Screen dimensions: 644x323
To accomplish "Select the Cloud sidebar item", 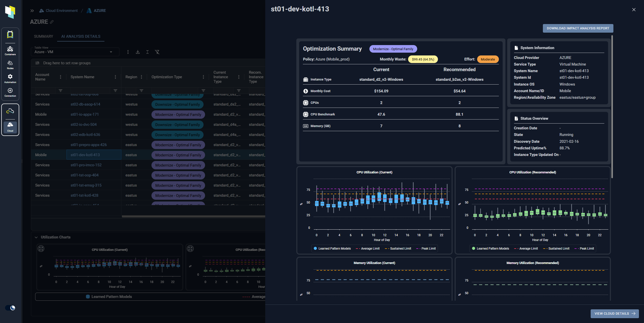I will pos(10,127).
